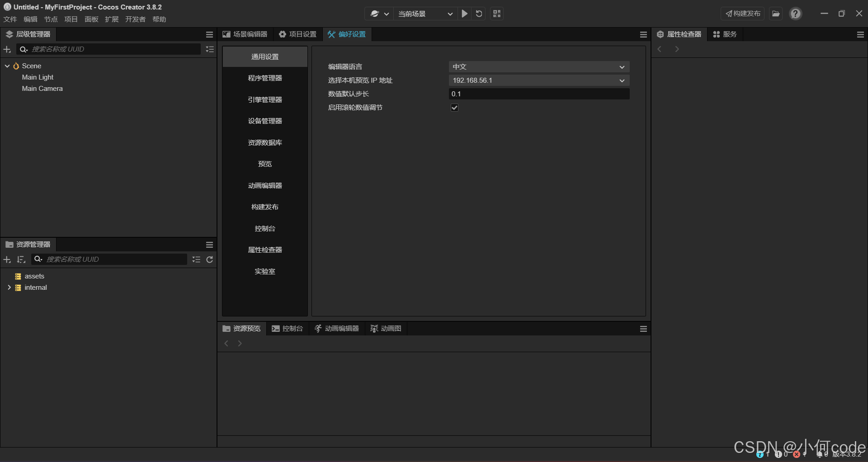Collapse the Scene tree node

pos(7,66)
